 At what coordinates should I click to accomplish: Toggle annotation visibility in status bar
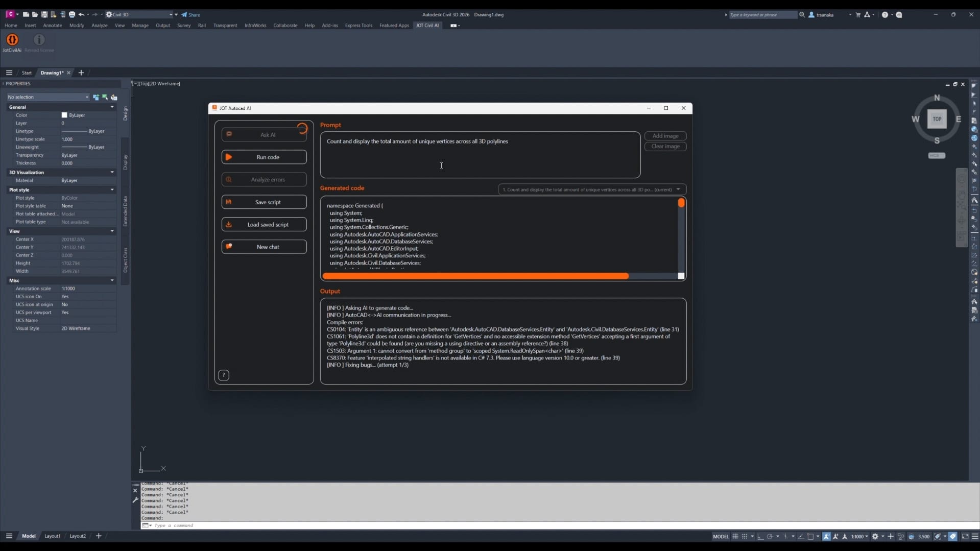pyautogui.click(x=826, y=536)
